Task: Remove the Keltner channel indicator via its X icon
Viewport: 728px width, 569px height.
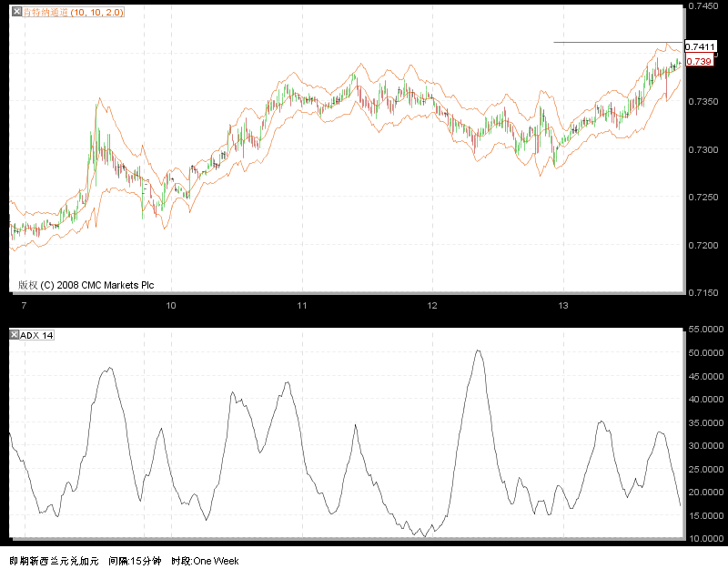Action: 16,12
